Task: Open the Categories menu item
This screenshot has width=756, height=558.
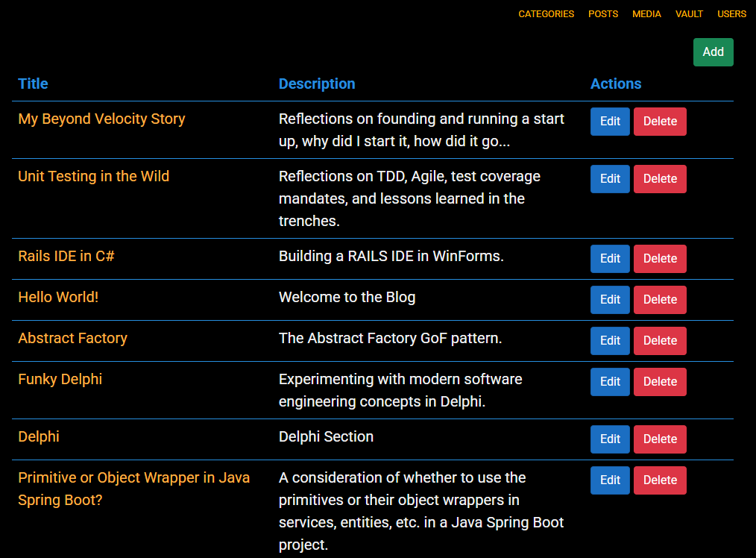Action: pos(546,14)
